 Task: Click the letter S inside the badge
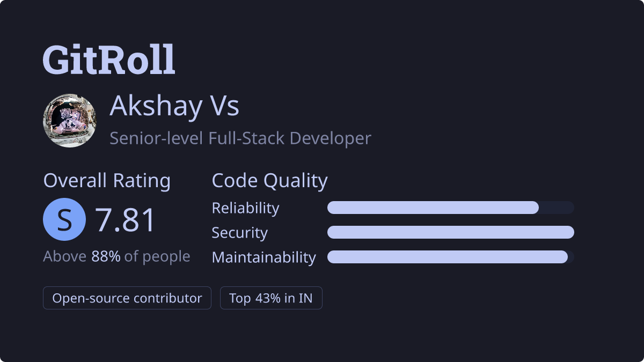(64, 220)
